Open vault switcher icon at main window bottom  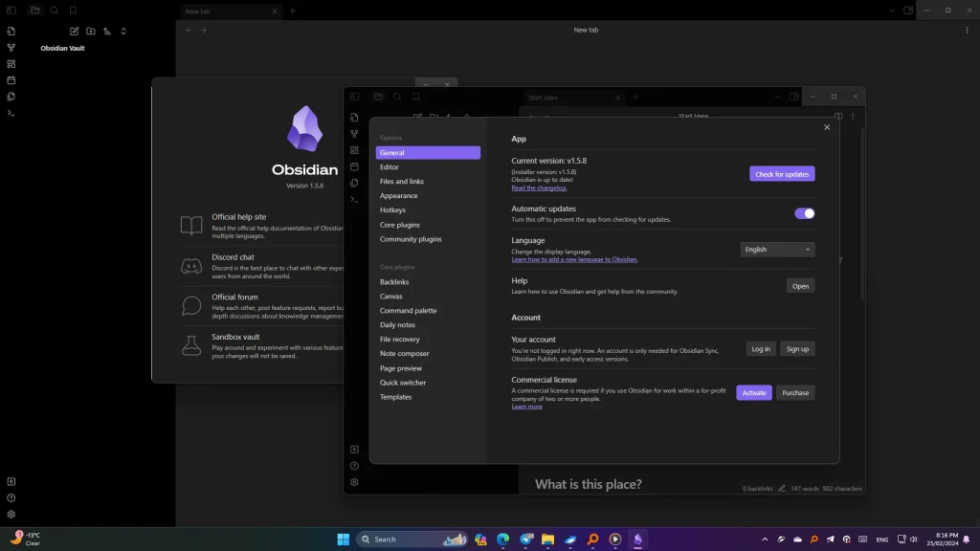point(11,482)
